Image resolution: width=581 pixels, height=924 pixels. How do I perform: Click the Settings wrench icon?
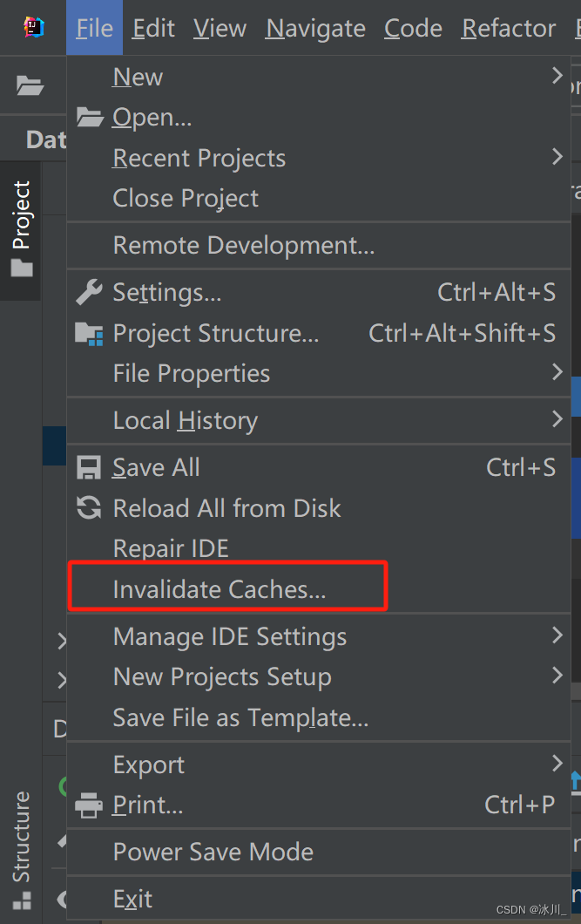coord(89,293)
